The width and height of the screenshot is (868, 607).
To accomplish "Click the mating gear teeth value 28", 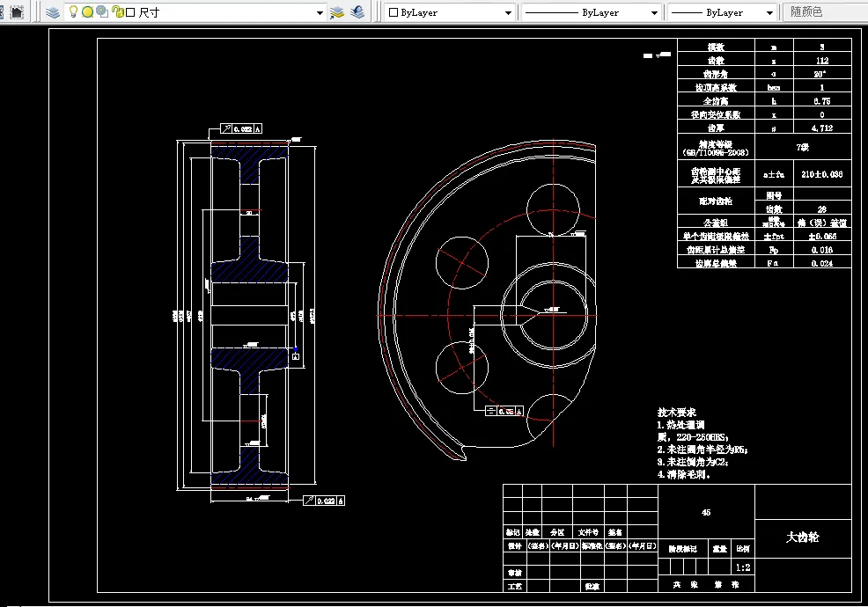I will (x=822, y=209).
